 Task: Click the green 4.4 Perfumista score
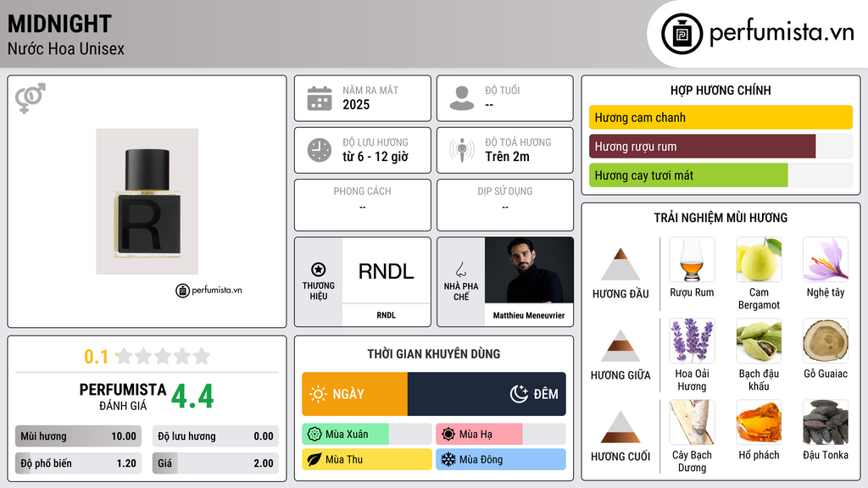192,396
